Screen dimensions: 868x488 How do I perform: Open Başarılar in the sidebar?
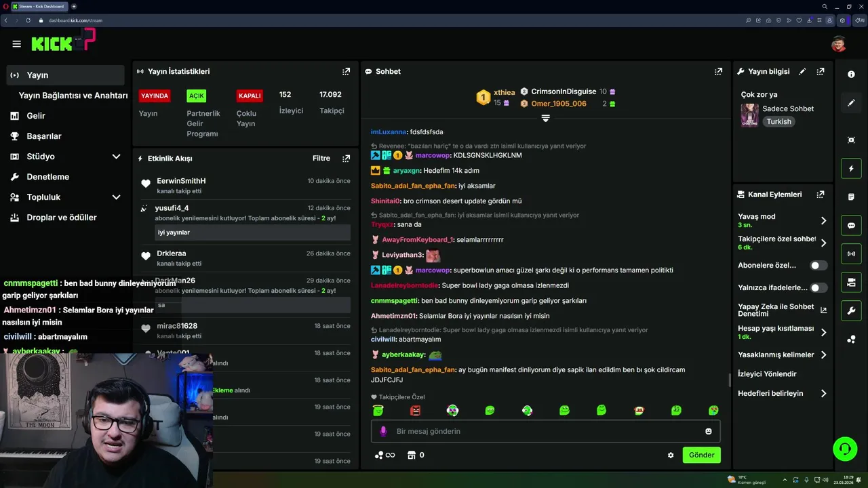[66, 136]
